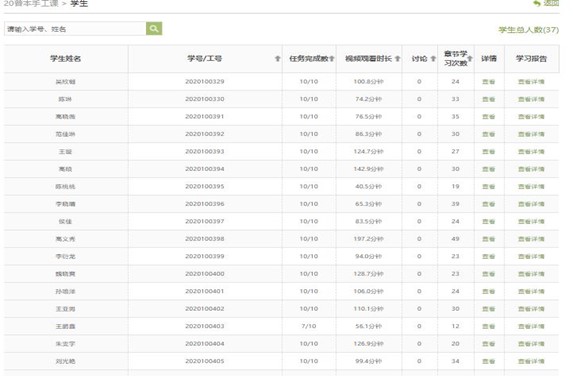Sort by video watch duration arrow
The height and width of the screenshot is (376, 573).
398,58
